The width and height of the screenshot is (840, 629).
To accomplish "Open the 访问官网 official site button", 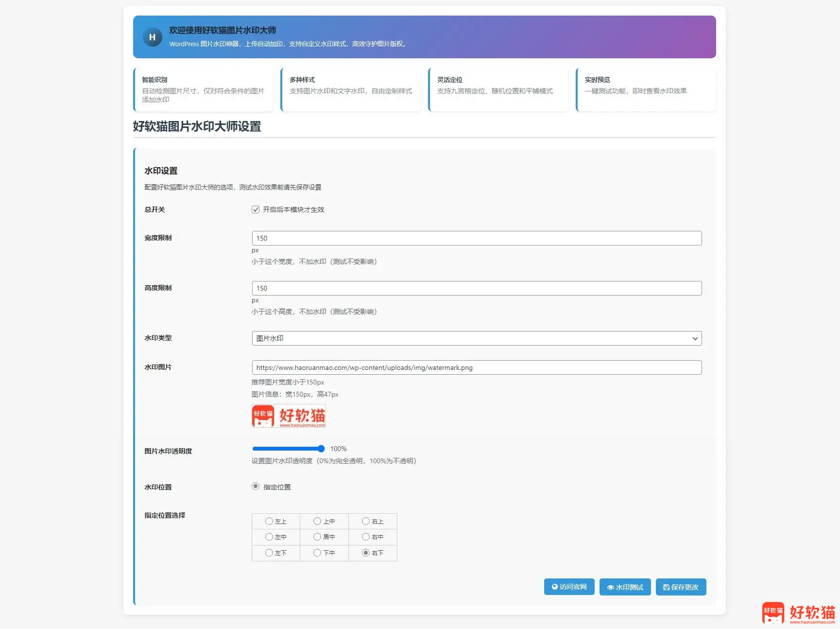I will click(x=569, y=587).
